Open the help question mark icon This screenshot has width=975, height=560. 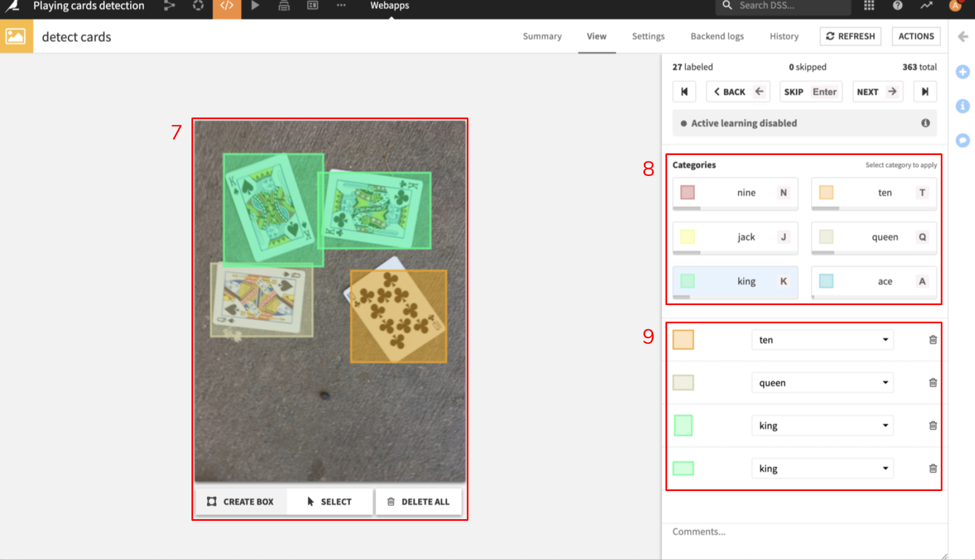click(x=898, y=6)
